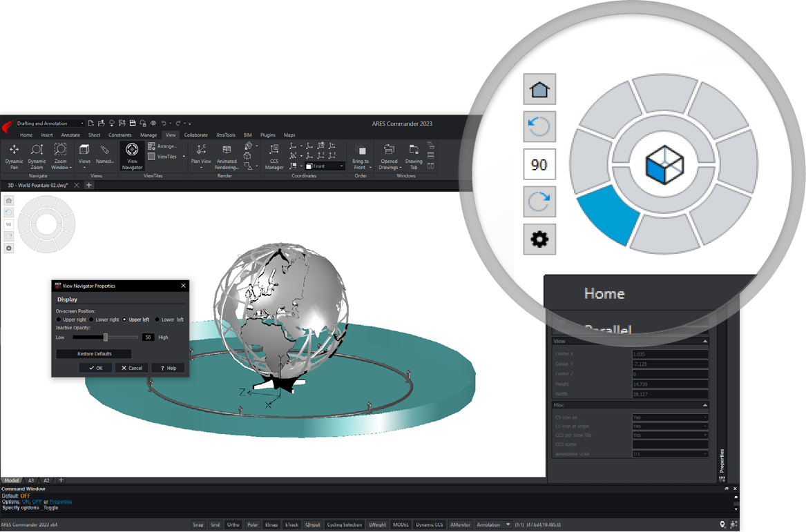Click the Help button in the dialog
The image size is (806, 532).
click(168, 368)
